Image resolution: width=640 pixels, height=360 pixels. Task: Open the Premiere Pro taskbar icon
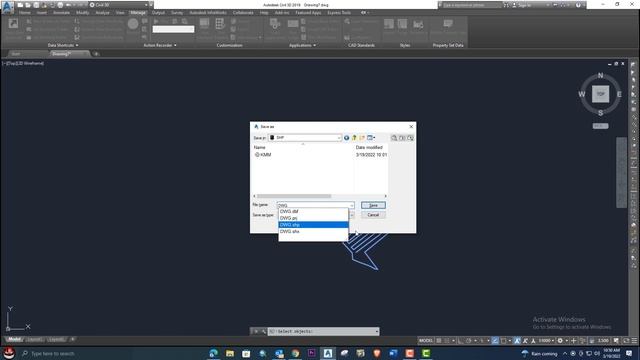(x=311, y=353)
